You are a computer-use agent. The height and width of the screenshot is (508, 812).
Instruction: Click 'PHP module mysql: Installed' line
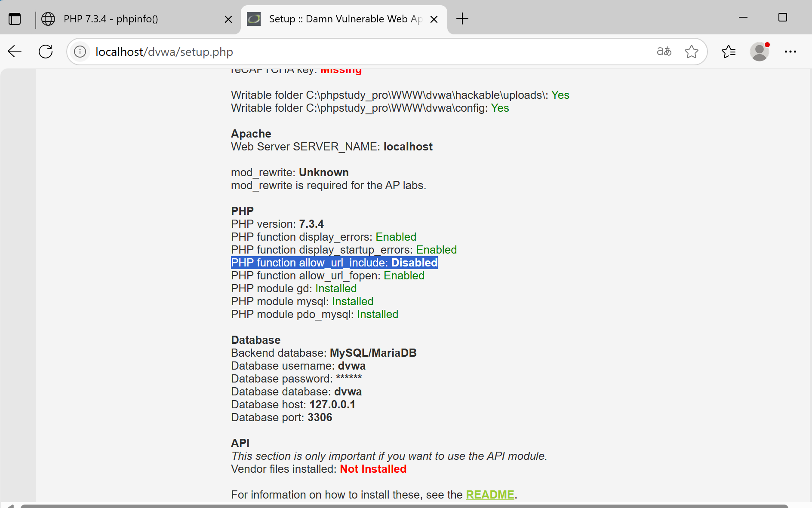(302, 301)
